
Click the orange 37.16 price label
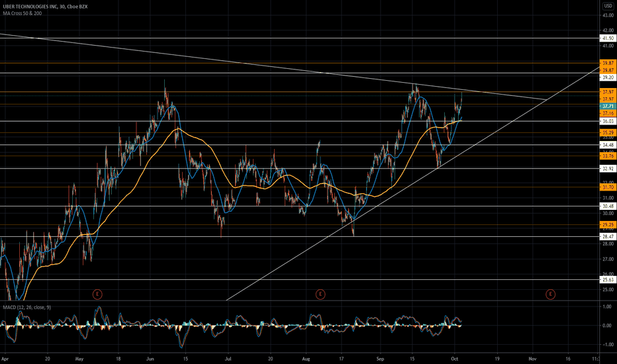click(608, 113)
